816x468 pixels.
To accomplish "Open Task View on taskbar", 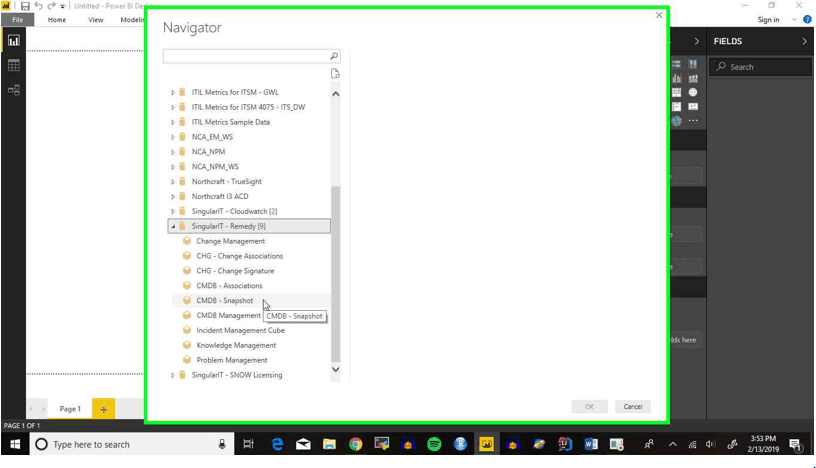I will [248, 444].
